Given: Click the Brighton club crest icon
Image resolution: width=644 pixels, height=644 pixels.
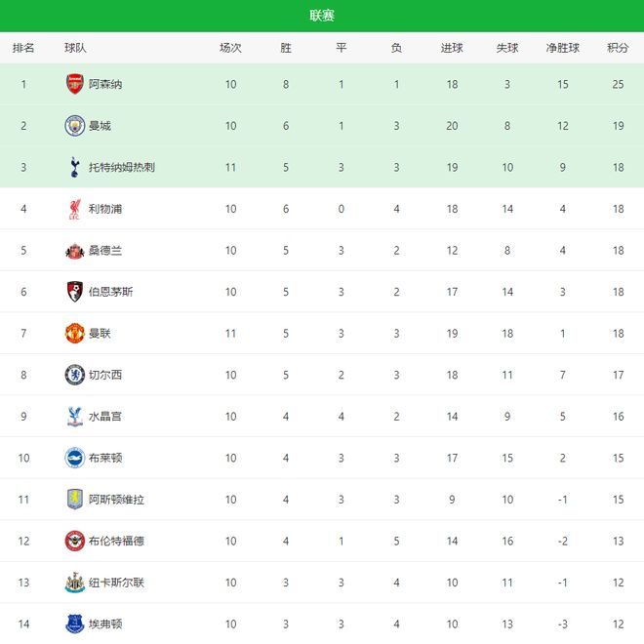Looking at the screenshot, I should (x=74, y=458).
